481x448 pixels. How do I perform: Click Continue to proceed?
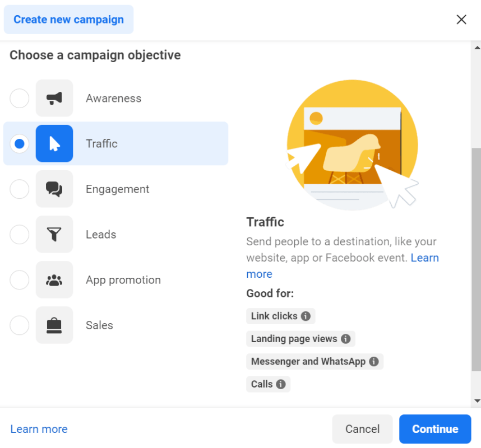[x=435, y=429]
